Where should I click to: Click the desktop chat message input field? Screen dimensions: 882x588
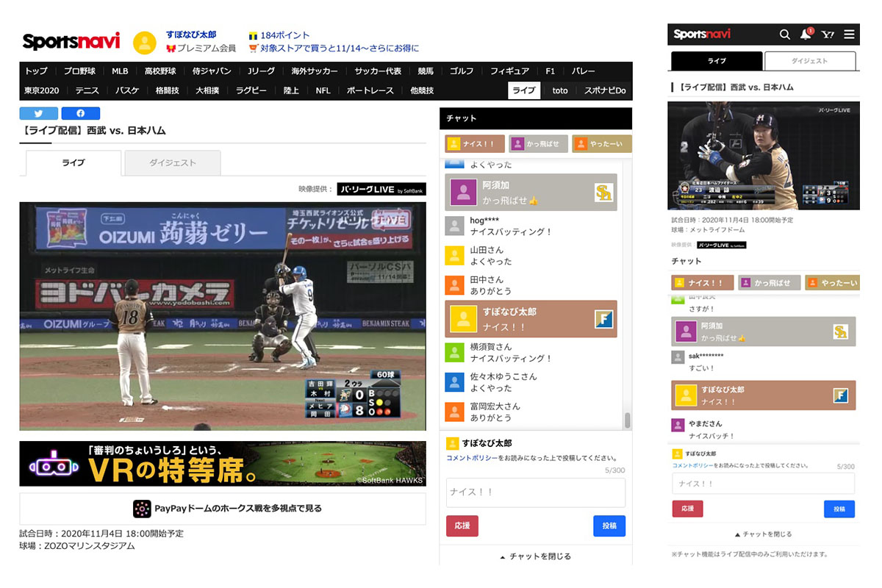[x=535, y=492]
